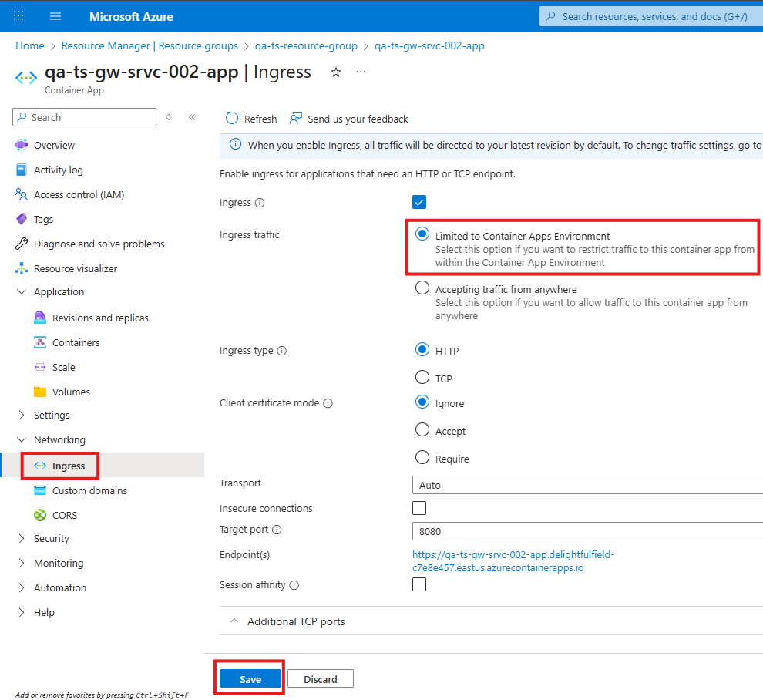This screenshot has height=700, width=763.
Task: Enable Session affinity checkbox
Action: (x=419, y=584)
